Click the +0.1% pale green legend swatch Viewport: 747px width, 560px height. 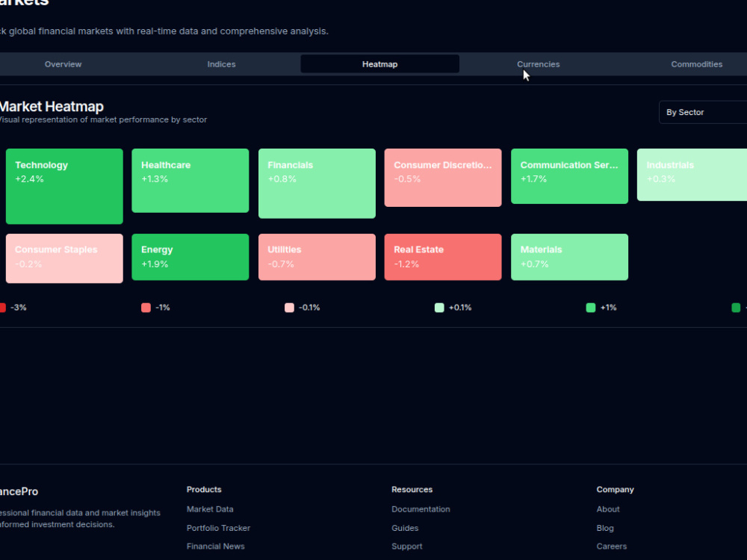point(439,308)
